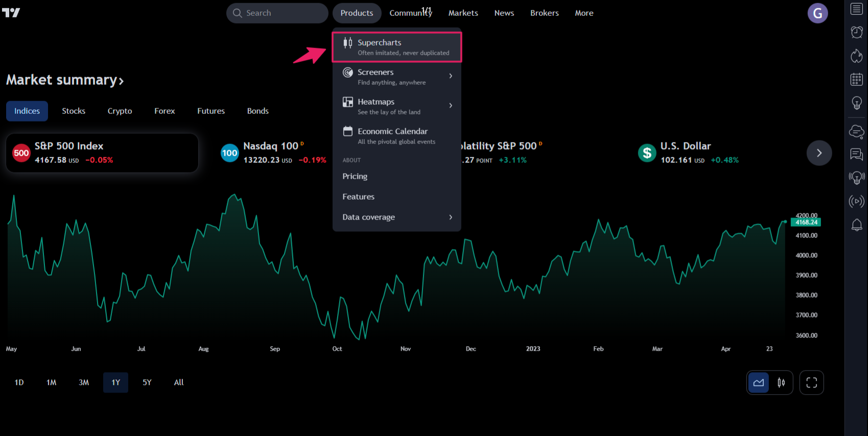Open the calendar icon in sidebar
Viewport: 868px width, 436px height.
tap(857, 79)
